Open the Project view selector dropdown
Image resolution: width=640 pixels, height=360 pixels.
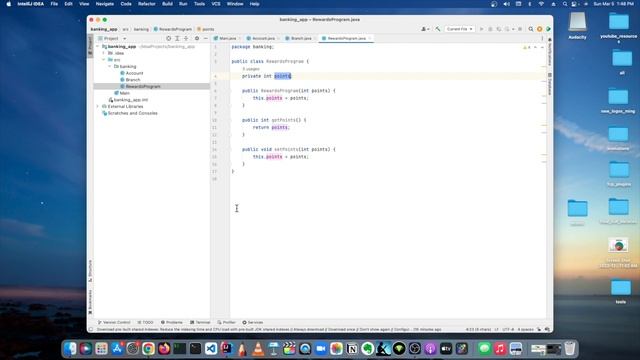click(112, 38)
